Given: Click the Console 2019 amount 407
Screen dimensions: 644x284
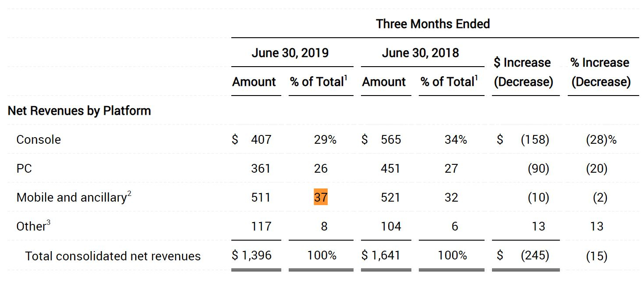Looking at the screenshot, I should coord(261,139).
